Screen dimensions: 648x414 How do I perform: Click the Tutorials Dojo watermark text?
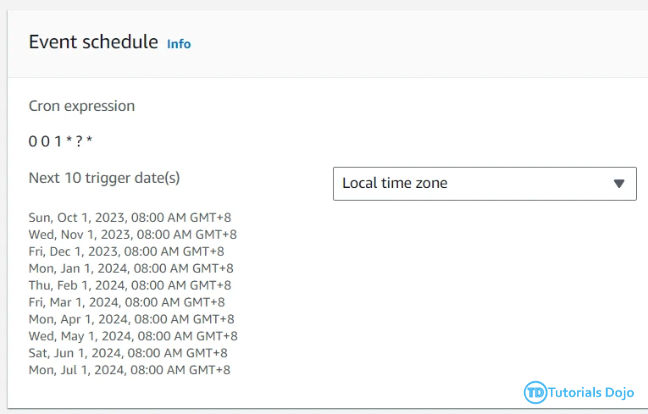click(591, 392)
